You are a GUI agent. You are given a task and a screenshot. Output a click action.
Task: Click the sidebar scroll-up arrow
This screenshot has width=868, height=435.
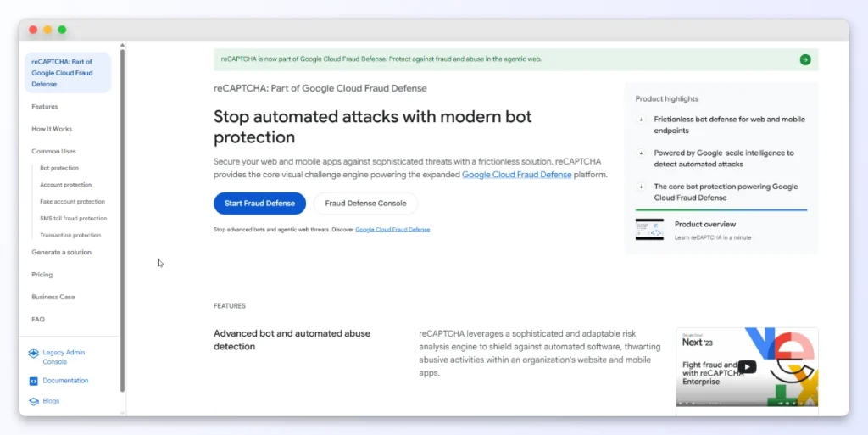[x=122, y=46]
